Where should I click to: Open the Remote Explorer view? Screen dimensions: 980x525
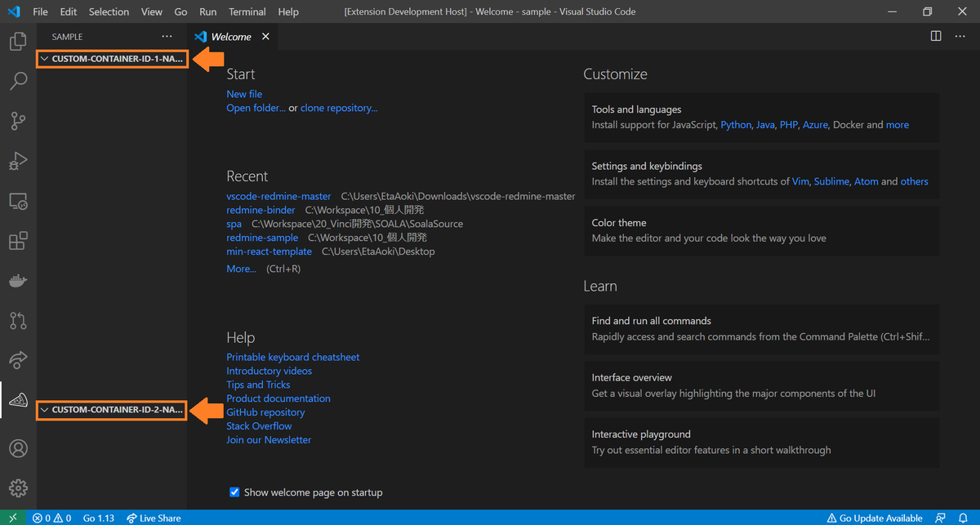pos(18,201)
